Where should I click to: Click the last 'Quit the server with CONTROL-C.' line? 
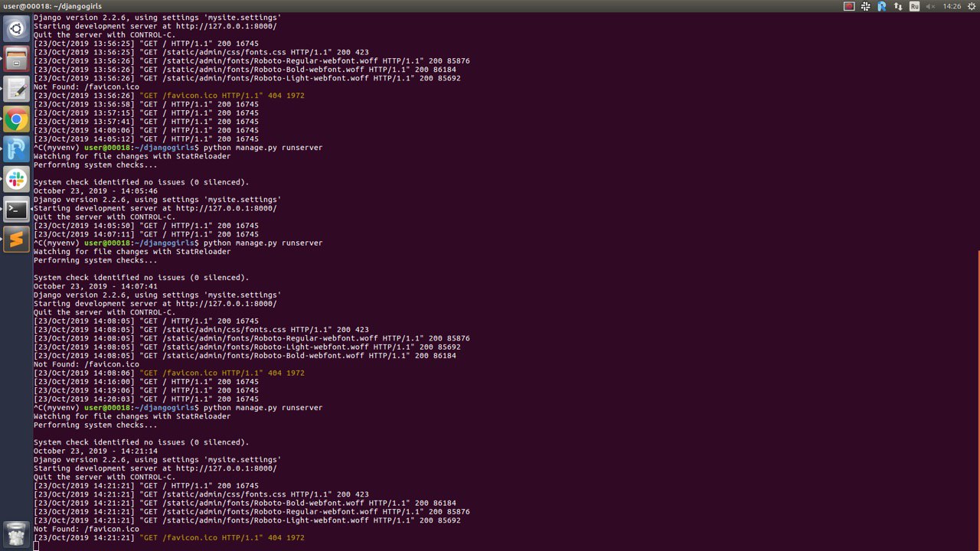pyautogui.click(x=104, y=478)
